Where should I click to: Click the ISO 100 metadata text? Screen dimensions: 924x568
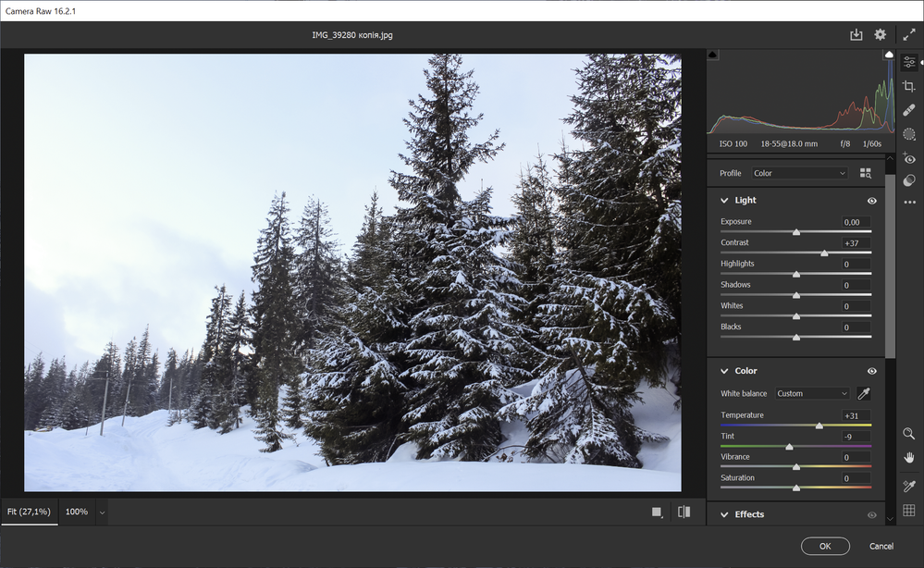[x=733, y=143]
